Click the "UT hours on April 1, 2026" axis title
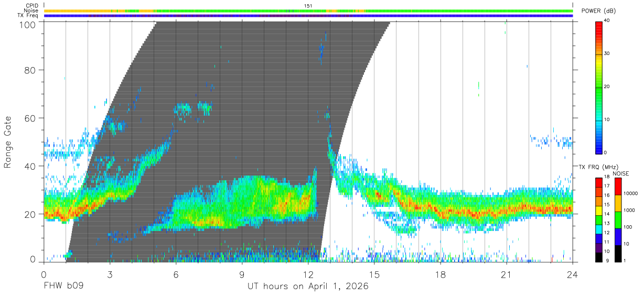644x297 pixels. click(308, 287)
